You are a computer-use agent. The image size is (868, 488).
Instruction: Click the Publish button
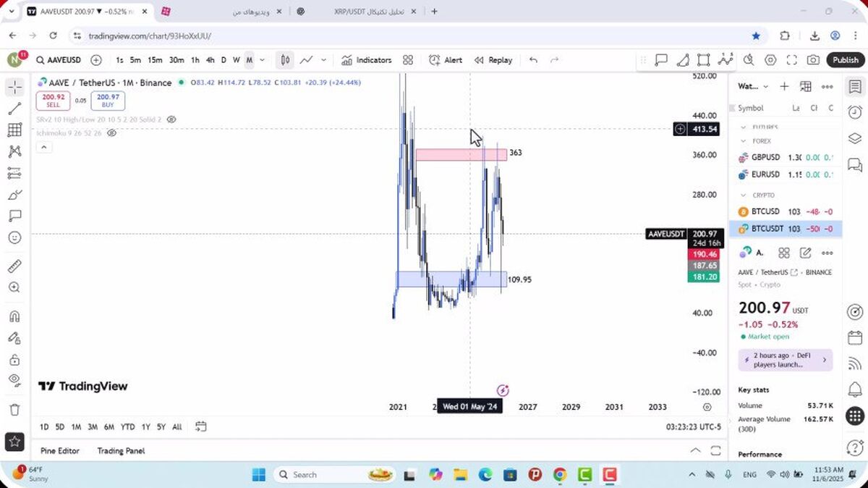[845, 60]
